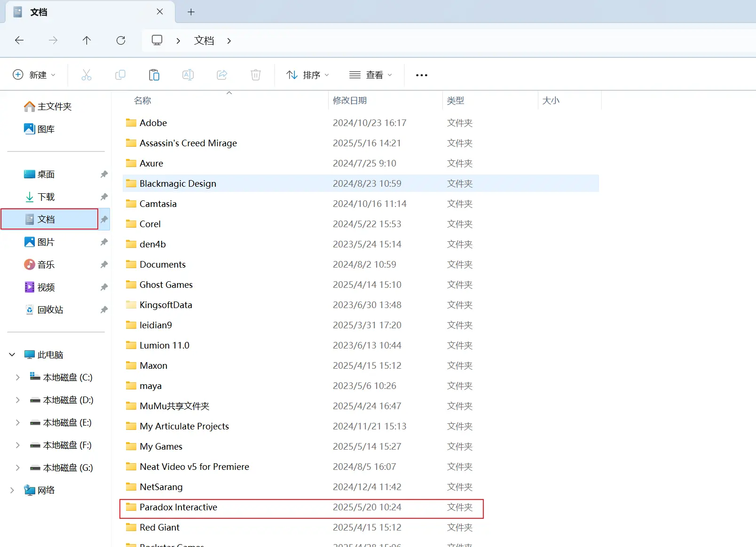Click the Share icon on the toolbar
This screenshot has width=756, height=547.
coord(221,74)
